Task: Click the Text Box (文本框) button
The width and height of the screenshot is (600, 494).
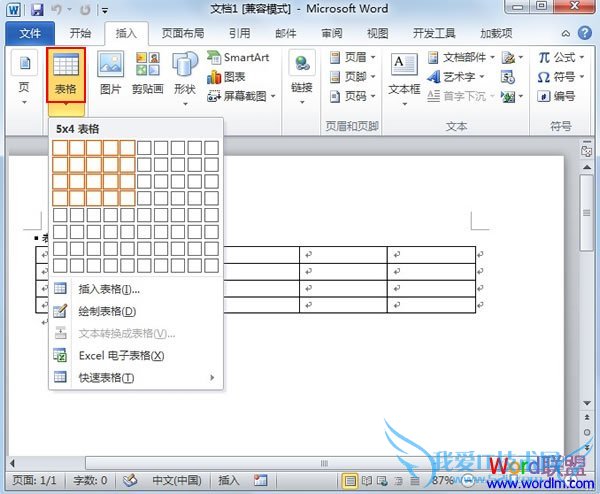Action: point(404,80)
